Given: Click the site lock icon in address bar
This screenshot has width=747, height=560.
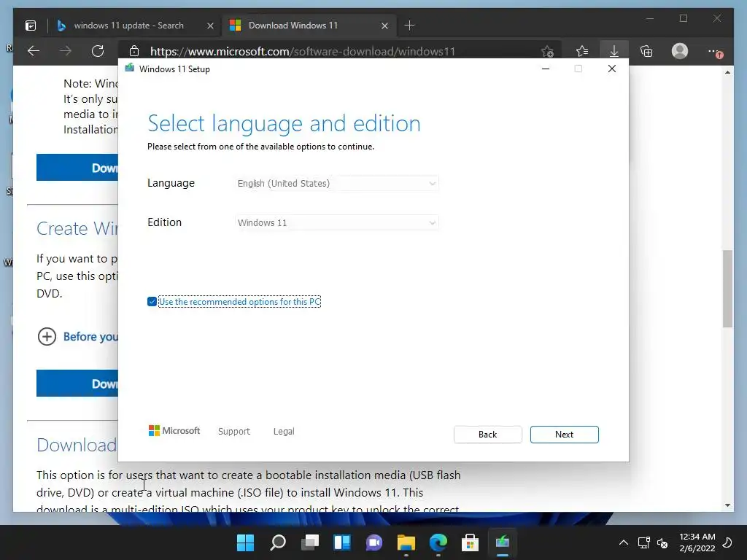Looking at the screenshot, I should (x=134, y=51).
